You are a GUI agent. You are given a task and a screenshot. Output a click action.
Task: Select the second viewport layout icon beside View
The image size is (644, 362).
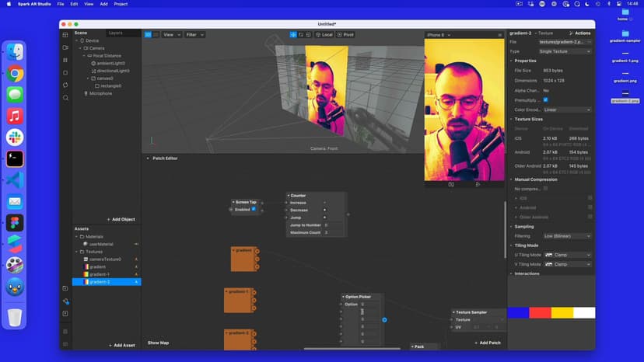coord(156,35)
